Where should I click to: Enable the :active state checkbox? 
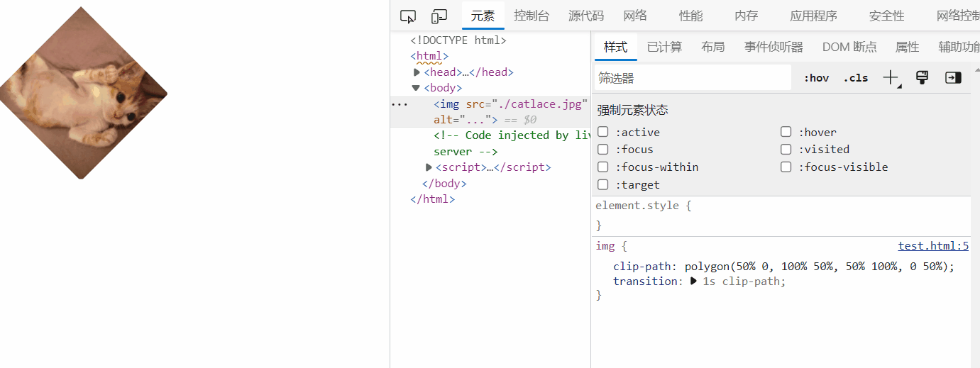coord(603,132)
